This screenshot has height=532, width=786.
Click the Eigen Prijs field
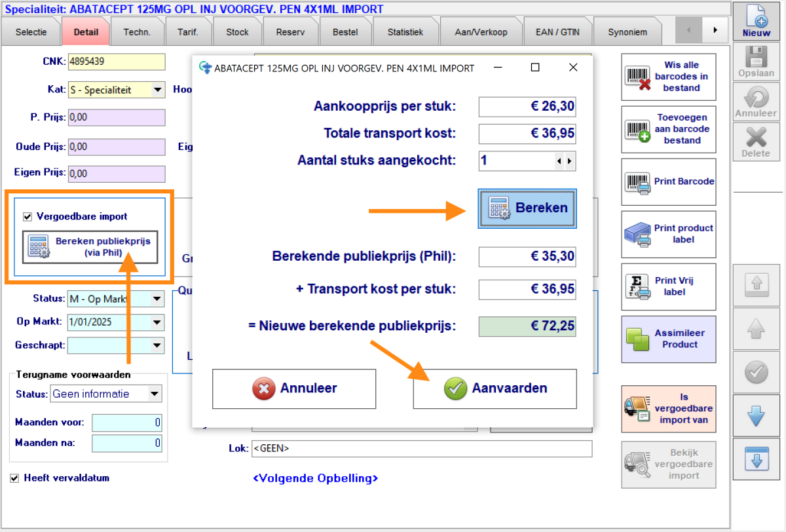(116, 174)
